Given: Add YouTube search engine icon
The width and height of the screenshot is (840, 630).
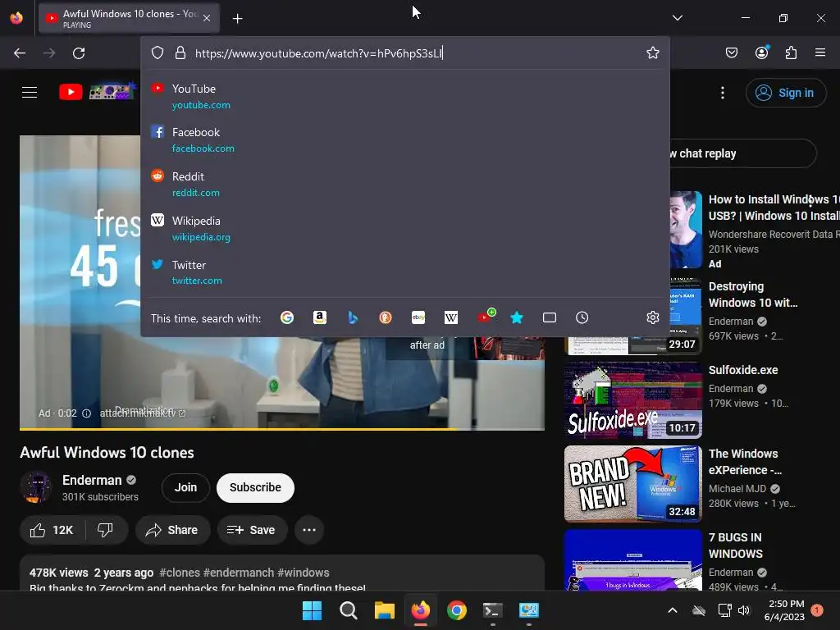Looking at the screenshot, I should click(486, 316).
